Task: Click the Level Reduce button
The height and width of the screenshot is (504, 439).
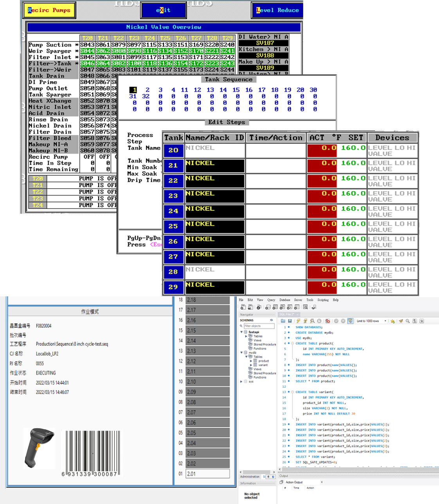Action: (277, 10)
